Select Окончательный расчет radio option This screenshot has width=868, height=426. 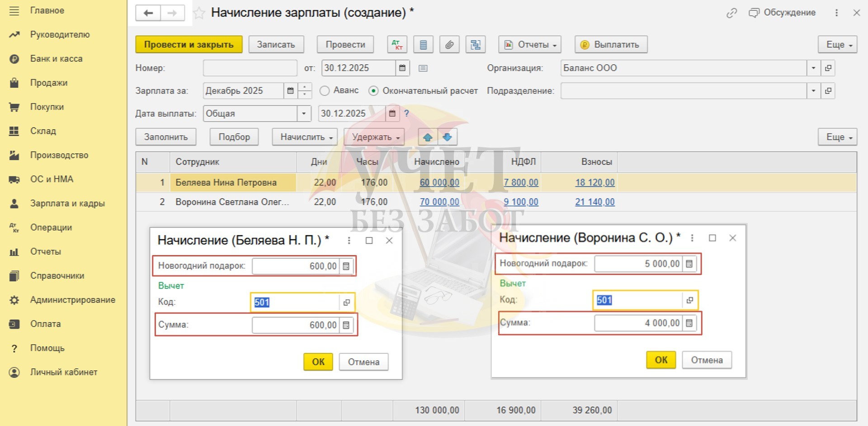tap(373, 91)
